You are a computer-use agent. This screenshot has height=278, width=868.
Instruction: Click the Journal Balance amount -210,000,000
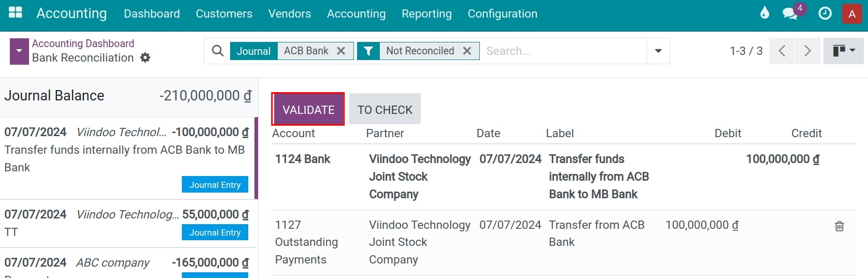[205, 96]
